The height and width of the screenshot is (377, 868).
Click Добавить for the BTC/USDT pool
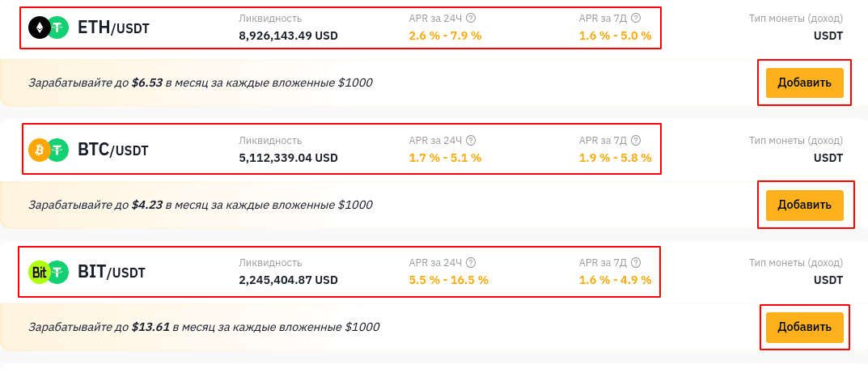pyautogui.click(x=804, y=205)
